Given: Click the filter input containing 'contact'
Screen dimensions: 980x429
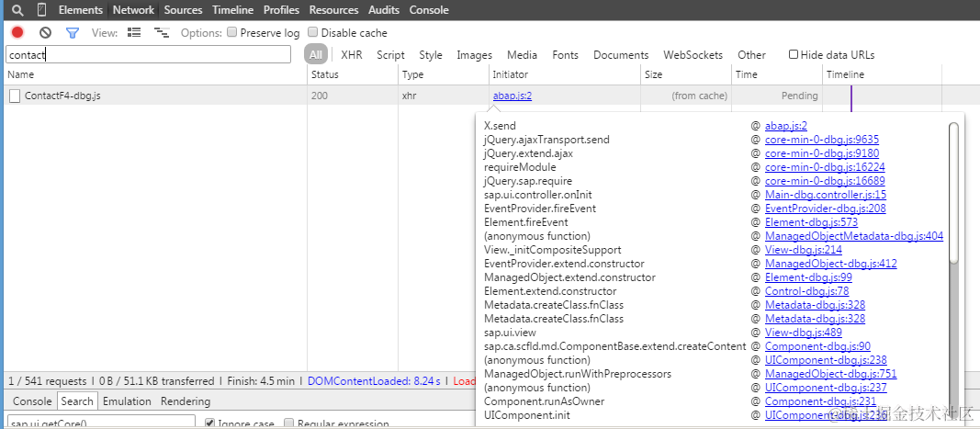Looking at the screenshot, I should (x=148, y=54).
